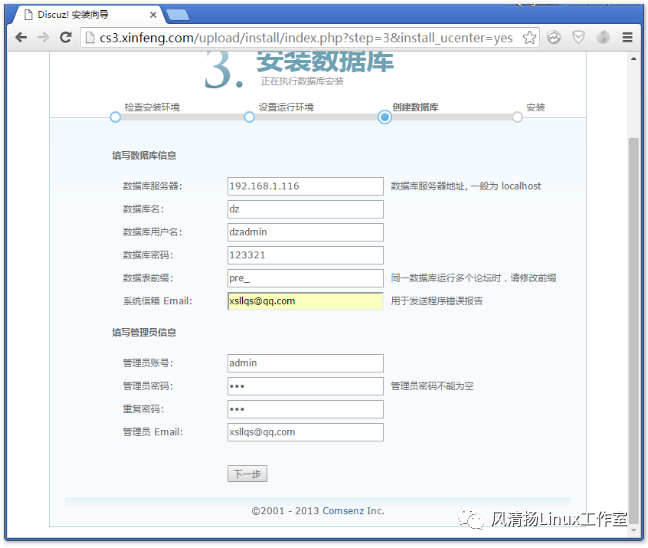Click the 管理员密码不能为空 hint text
Viewport: 648px width, 548px height.
[432, 386]
